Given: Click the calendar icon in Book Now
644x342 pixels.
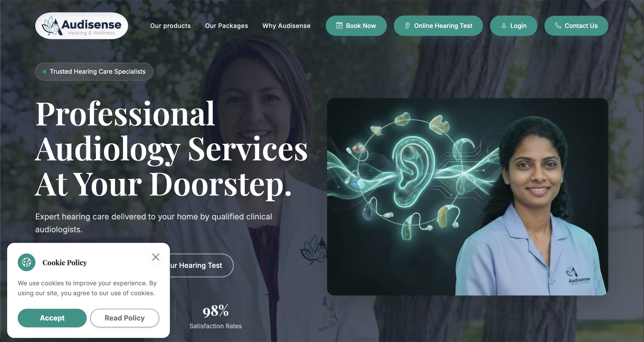Looking at the screenshot, I should 339,26.
